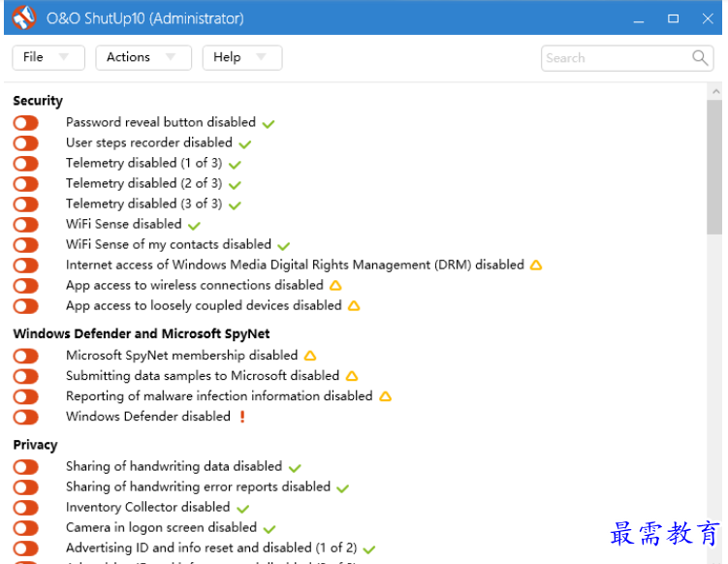Click the vertical scrollbar thumb
The image size is (728, 564).
click(x=714, y=167)
